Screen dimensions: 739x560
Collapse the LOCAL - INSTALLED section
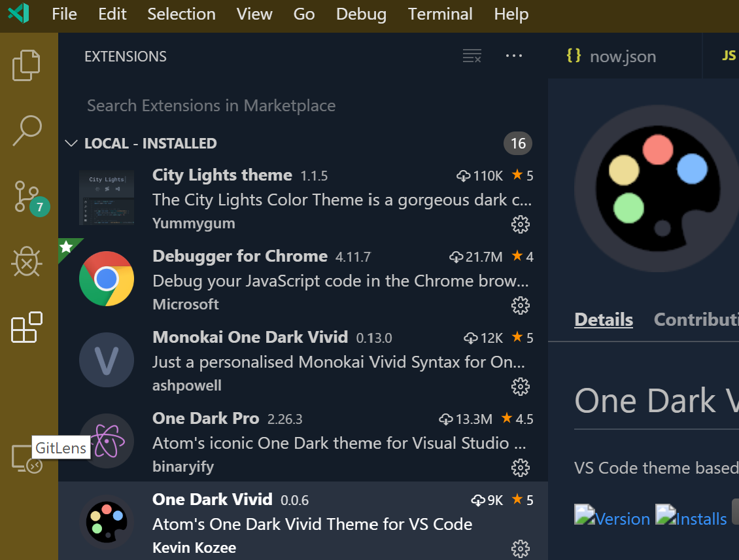[71, 143]
